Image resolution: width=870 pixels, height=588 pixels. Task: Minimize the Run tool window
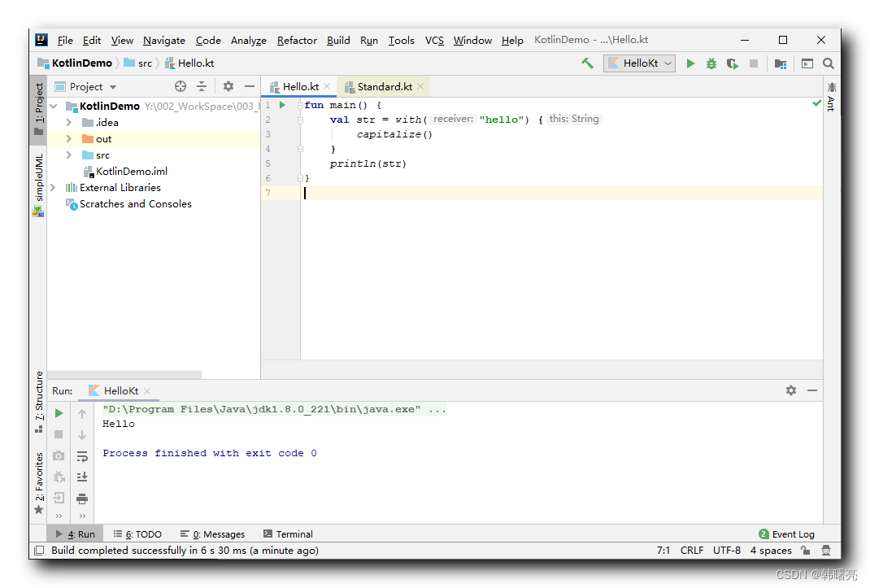[x=812, y=390]
